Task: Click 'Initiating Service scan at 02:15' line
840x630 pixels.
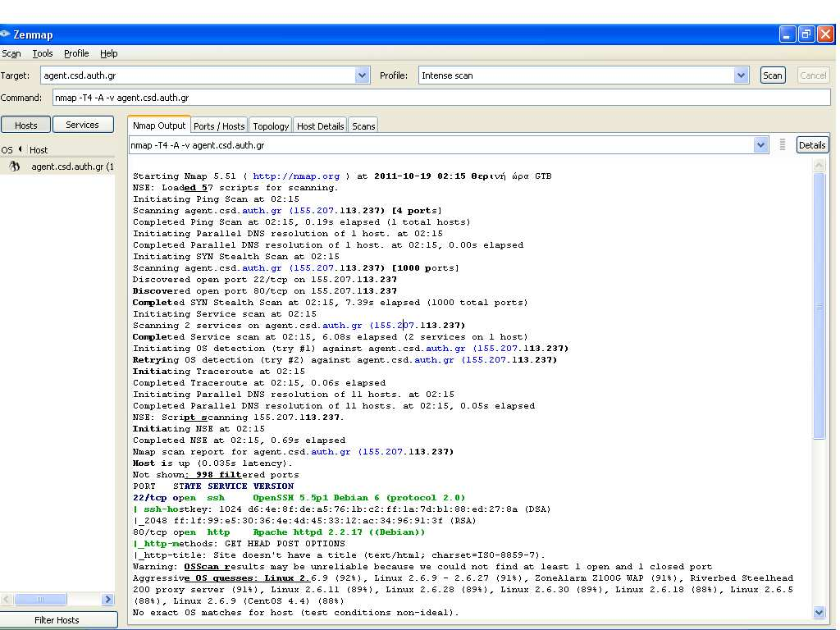Action: click(x=225, y=314)
